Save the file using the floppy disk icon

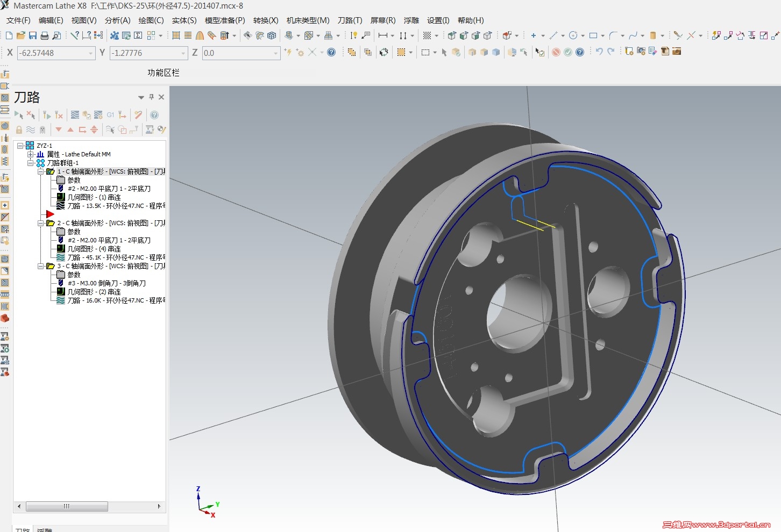tap(33, 35)
